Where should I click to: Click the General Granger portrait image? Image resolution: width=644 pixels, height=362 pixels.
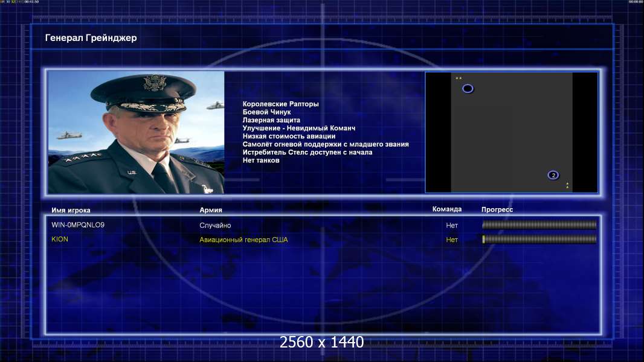136,132
